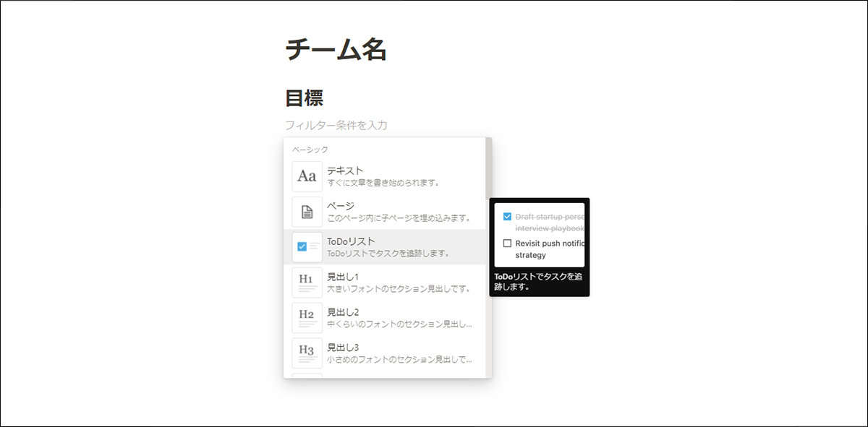Click the ベーシック section header
Viewport: 868px width, 427px height.
(310, 150)
